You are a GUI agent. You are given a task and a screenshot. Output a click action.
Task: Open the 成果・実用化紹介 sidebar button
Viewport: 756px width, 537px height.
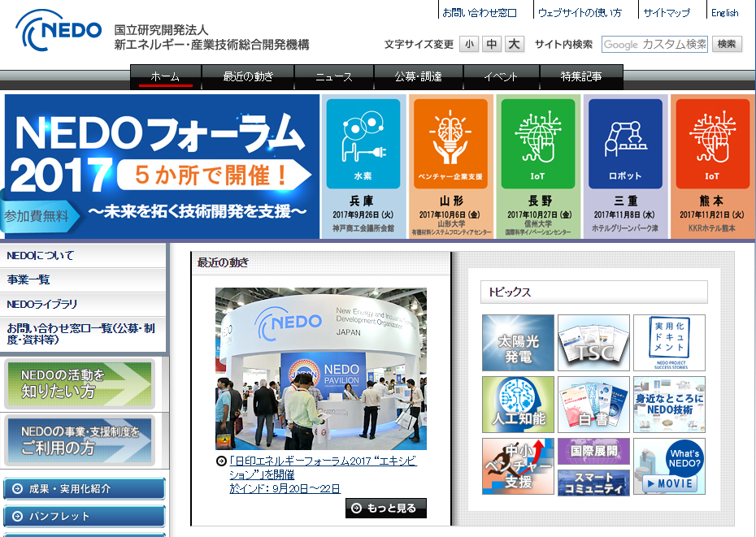85,489
